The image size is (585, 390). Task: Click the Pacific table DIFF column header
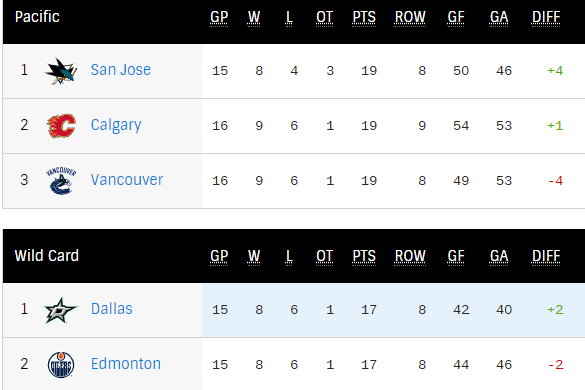(x=546, y=18)
